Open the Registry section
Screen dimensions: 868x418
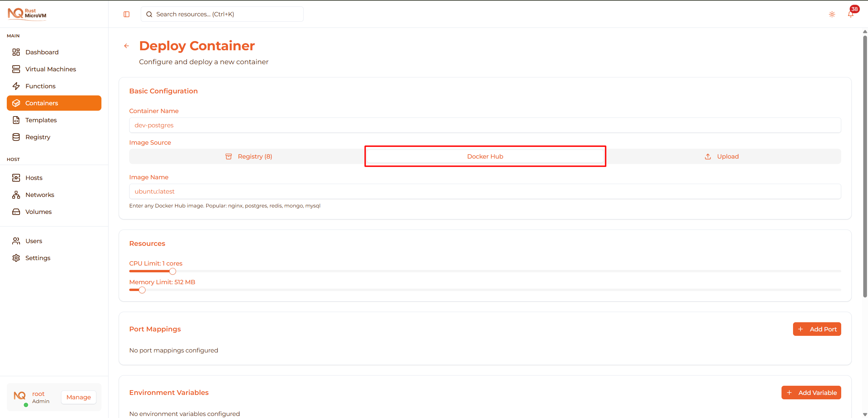38,137
